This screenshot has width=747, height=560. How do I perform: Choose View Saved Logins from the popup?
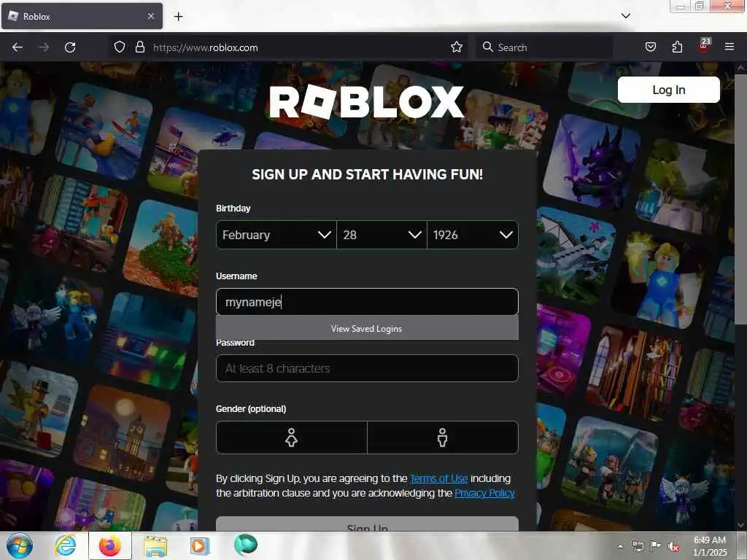point(367,329)
